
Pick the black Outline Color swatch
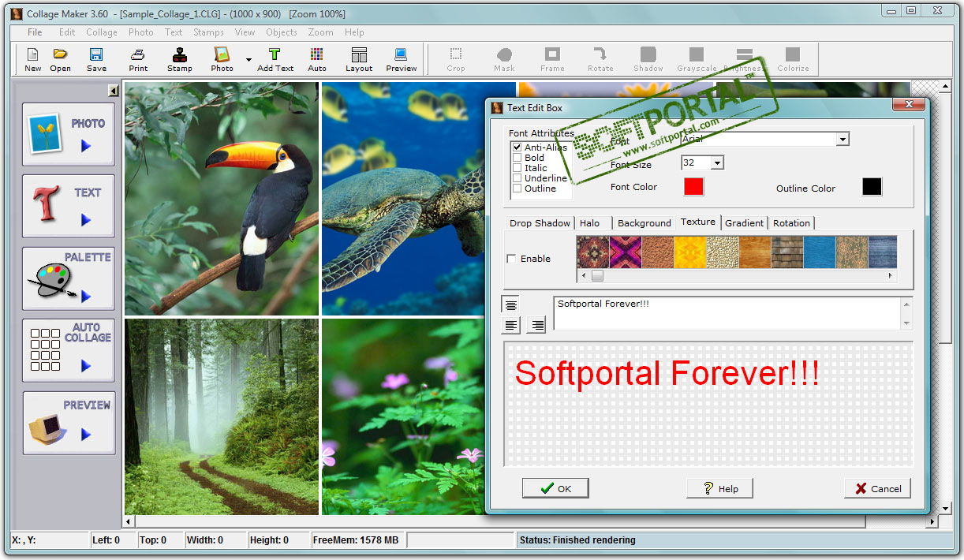click(x=872, y=187)
